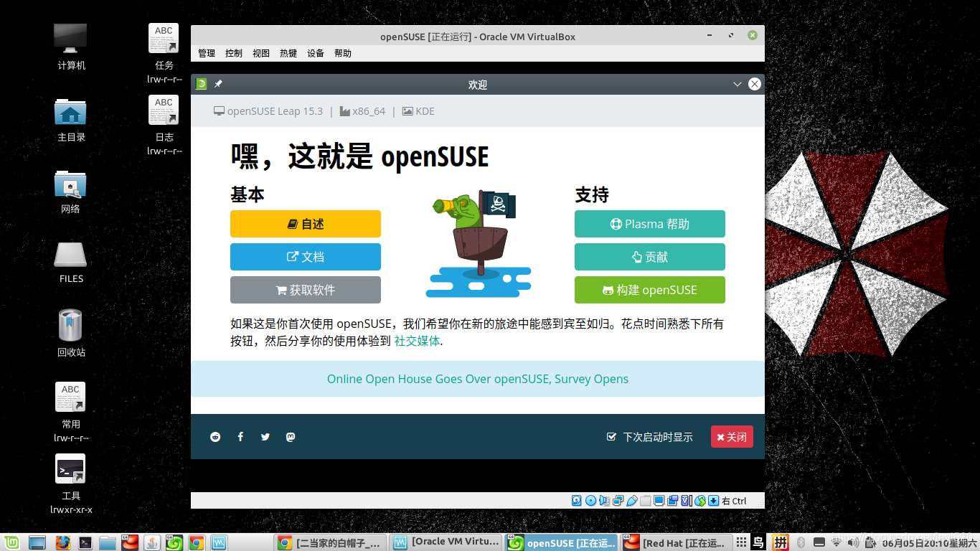The width and height of the screenshot is (980, 551).
Task: Click the hard disk activity status icon
Action: point(577,501)
